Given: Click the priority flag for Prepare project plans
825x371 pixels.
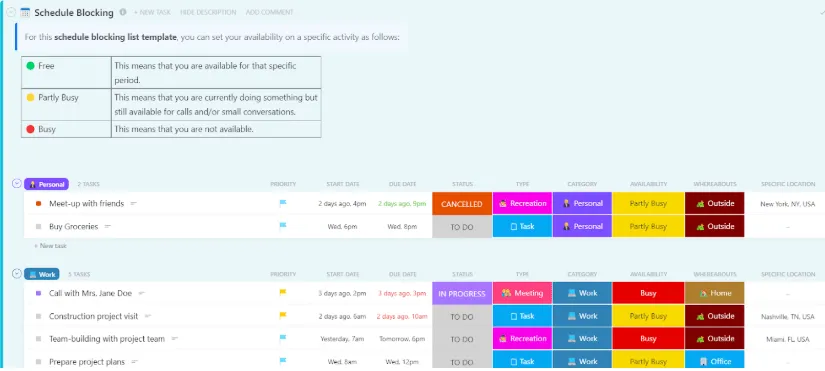Looking at the screenshot, I should coord(283,361).
